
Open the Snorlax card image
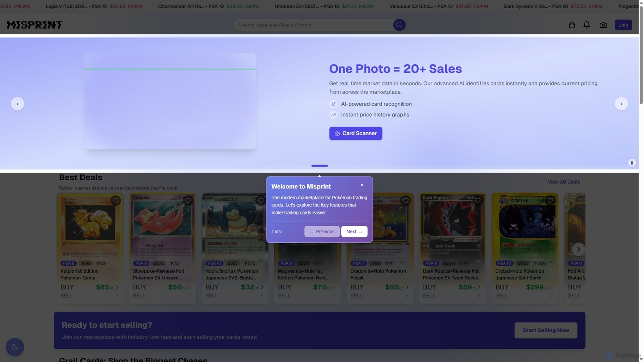tap(234, 226)
